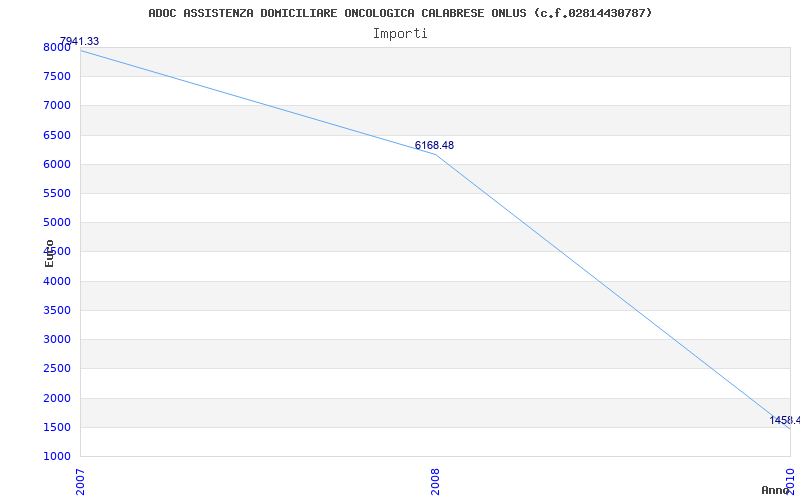Click the 1000 y-axis tick label

pyautogui.click(x=57, y=456)
